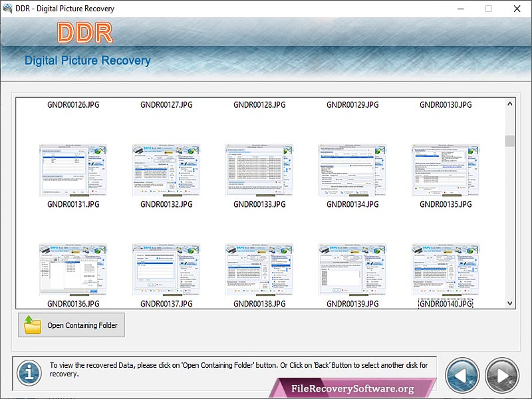The image size is (532, 399).
Task: Select thumbnail of GNDR00134.JPG
Action: pos(352,170)
